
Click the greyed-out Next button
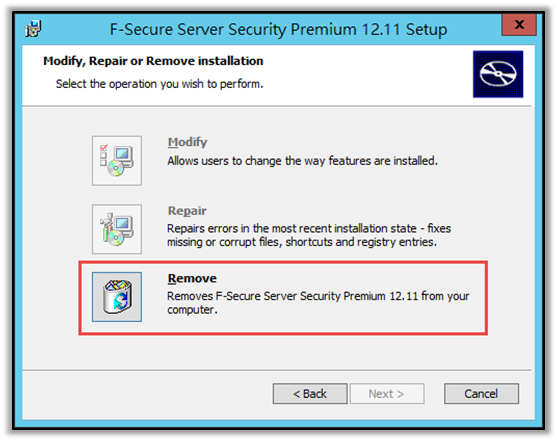(x=387, y=393)
